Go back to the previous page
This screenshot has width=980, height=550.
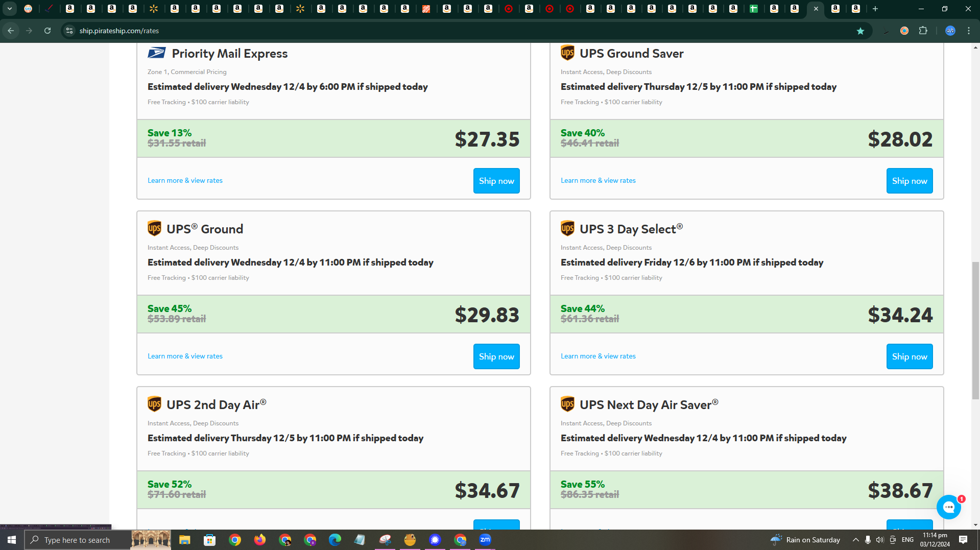[11, 31]
